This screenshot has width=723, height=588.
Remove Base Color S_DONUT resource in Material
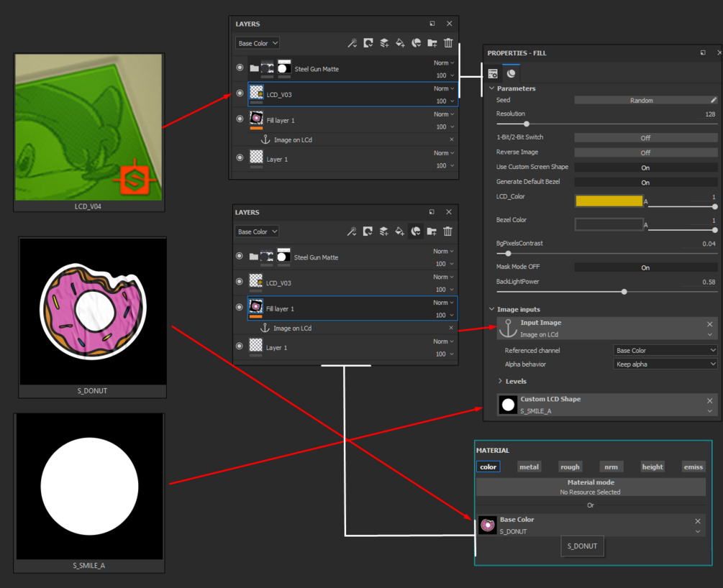[x=698, y=520]
